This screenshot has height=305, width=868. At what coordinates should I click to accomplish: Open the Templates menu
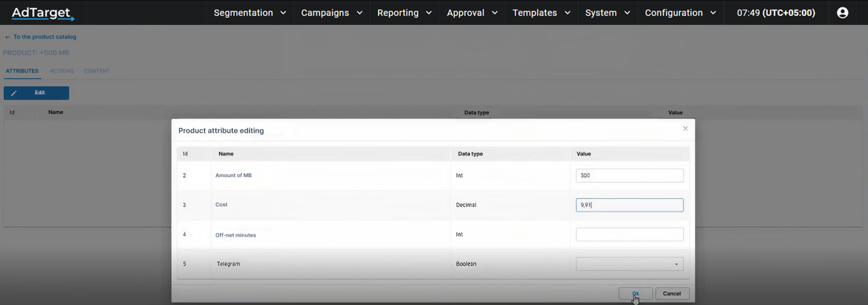coord(541,13)
